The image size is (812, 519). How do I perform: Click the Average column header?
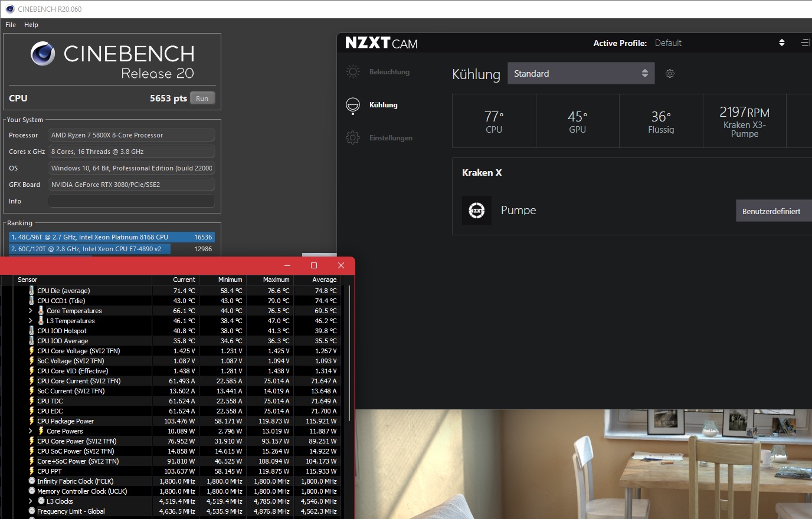point(317,280)
